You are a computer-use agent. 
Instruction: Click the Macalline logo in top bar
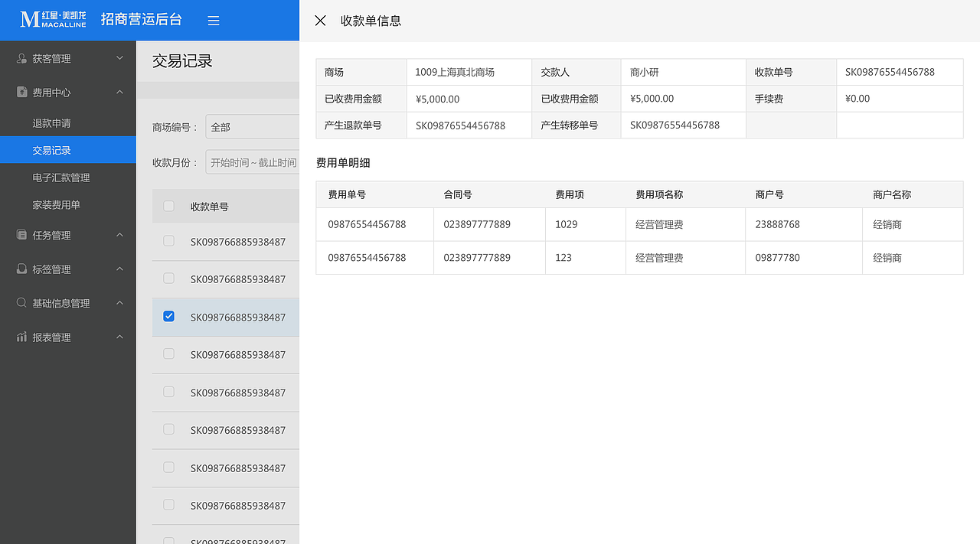pyautogui.click(x=53, y=20)
